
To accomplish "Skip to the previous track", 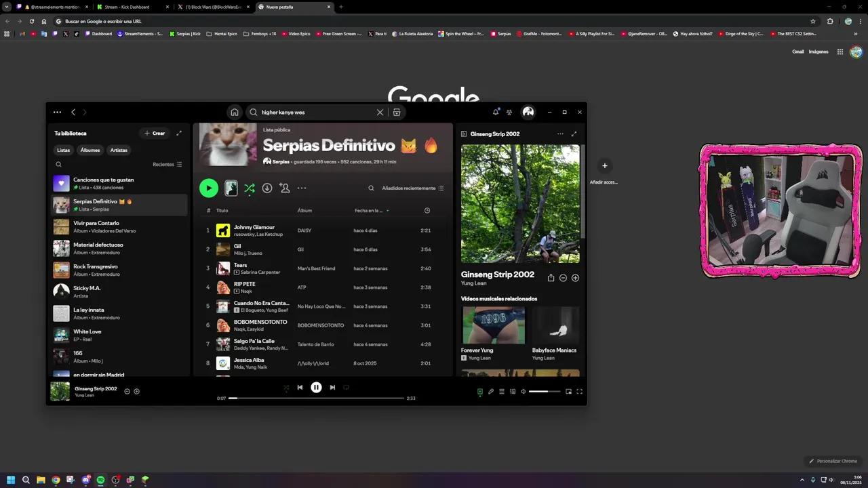I will coord(300,388).
